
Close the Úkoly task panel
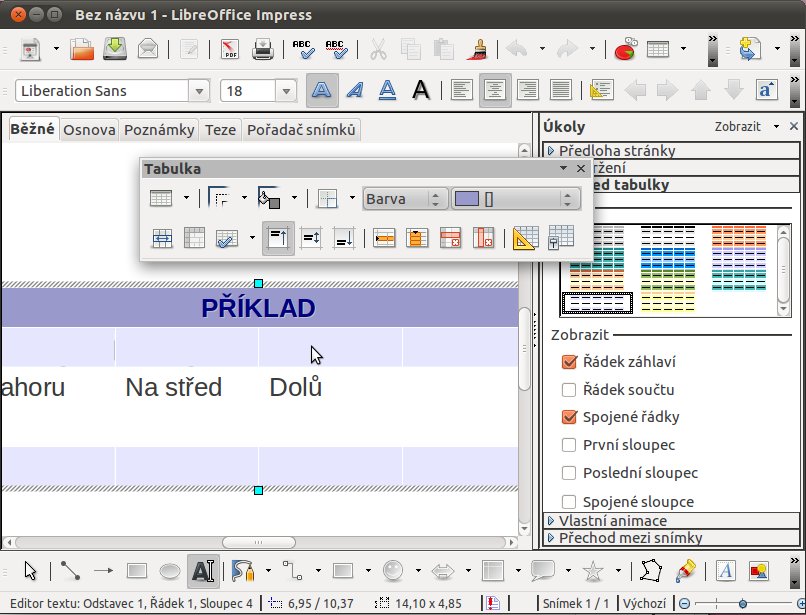[794, 126]
